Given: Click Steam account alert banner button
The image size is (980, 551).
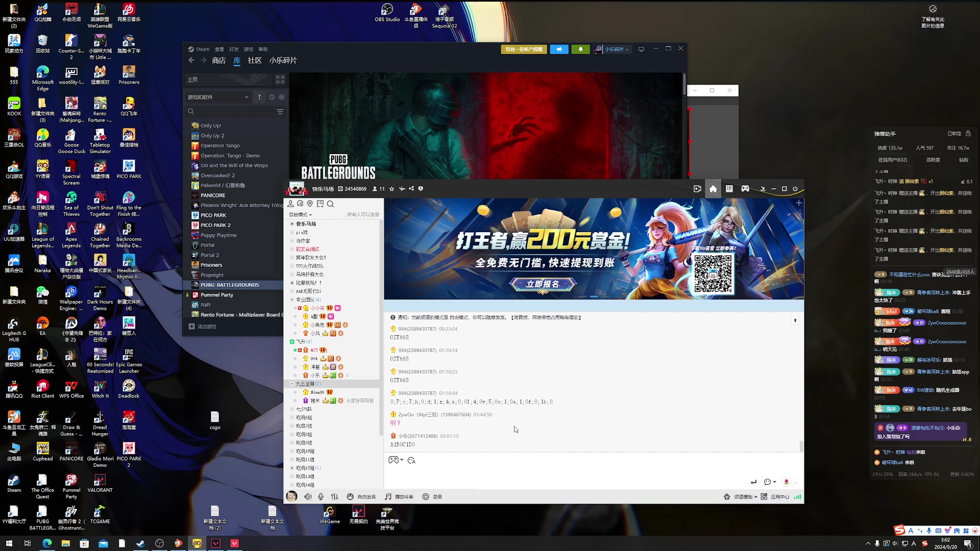Looking at the screenshot, I should click(524, 49).
